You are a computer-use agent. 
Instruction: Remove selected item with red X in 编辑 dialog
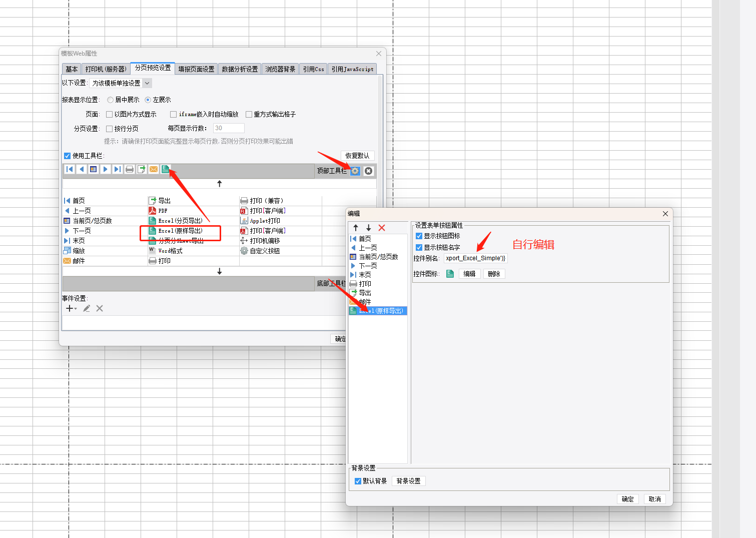382,228
